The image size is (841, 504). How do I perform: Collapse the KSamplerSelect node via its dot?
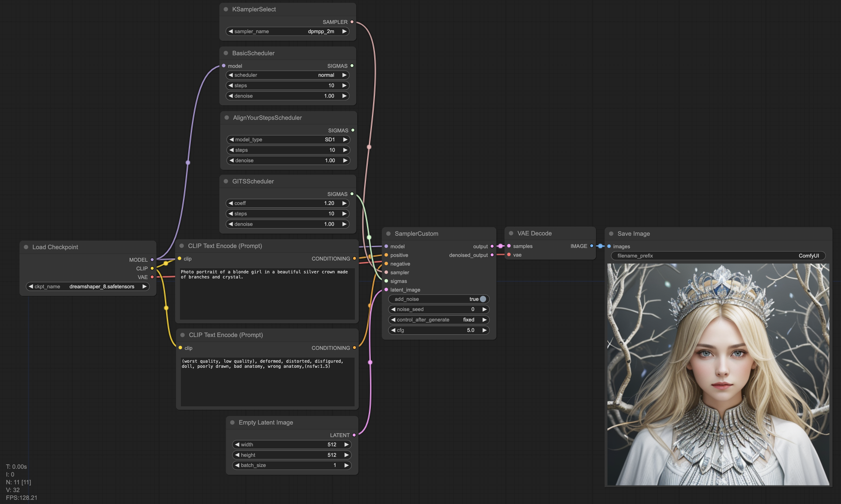tap(226, 9)
